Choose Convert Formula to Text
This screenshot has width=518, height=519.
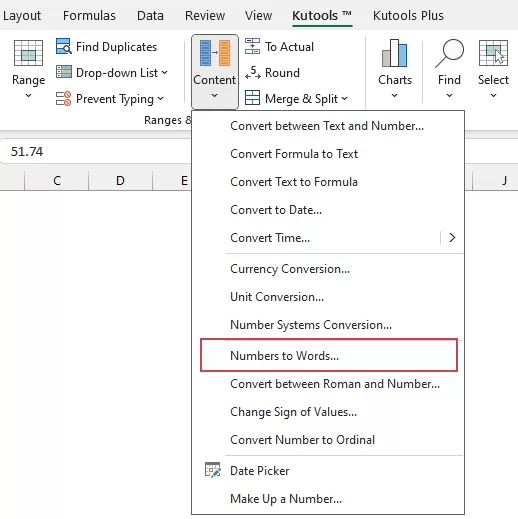pyautogui.click(x=328, y=154)
